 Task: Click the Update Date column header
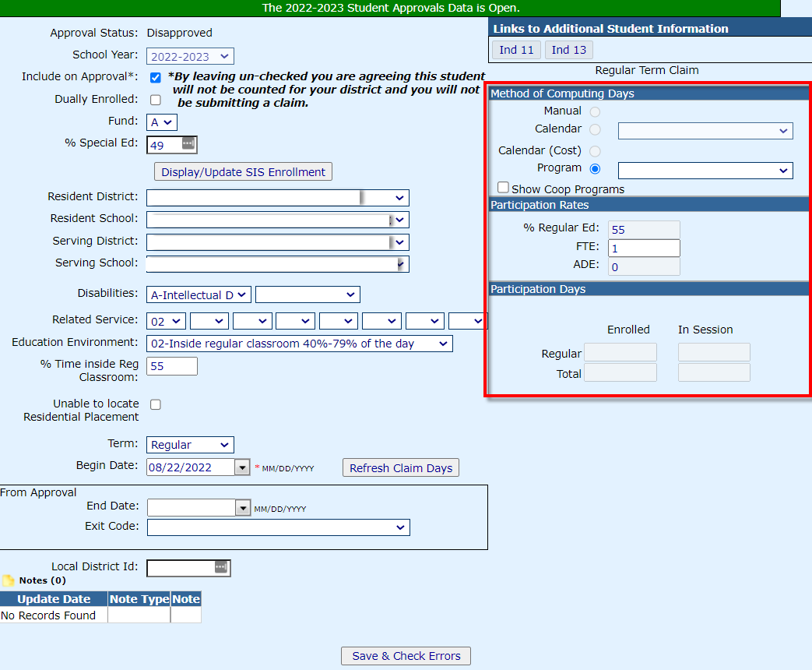54,599
